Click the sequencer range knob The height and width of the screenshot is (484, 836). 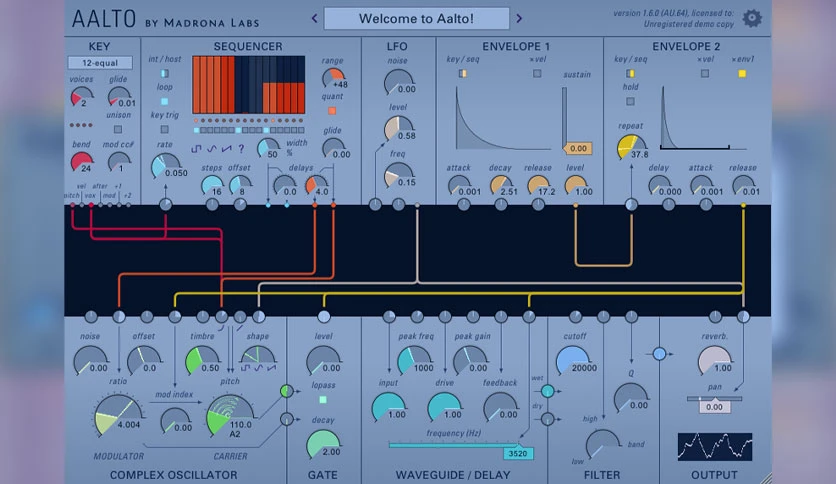coord(334,78)
